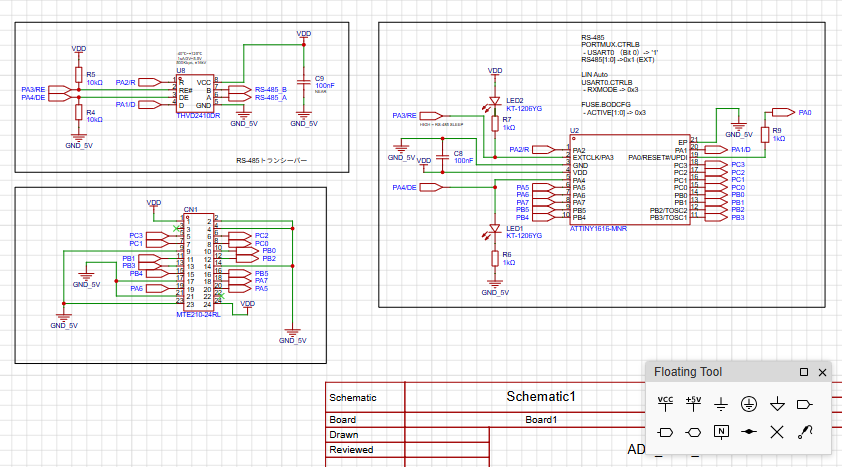Select the junction dot tool
The height and width of the screenshot is (467, 842).
click(x=748, y=432)
